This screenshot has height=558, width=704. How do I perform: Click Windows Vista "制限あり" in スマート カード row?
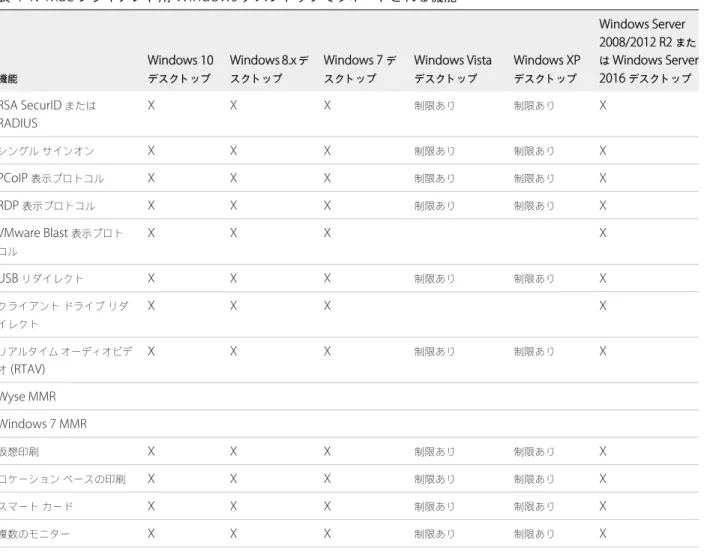coord(434,506)
